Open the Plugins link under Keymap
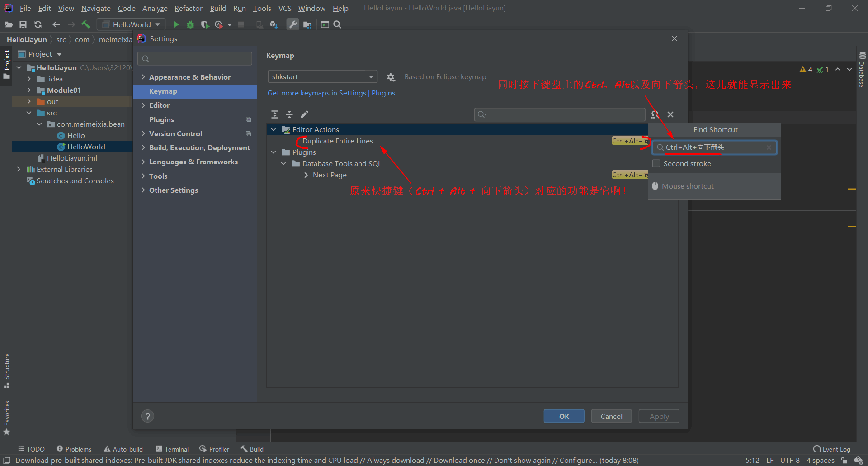 coord(383,93)
